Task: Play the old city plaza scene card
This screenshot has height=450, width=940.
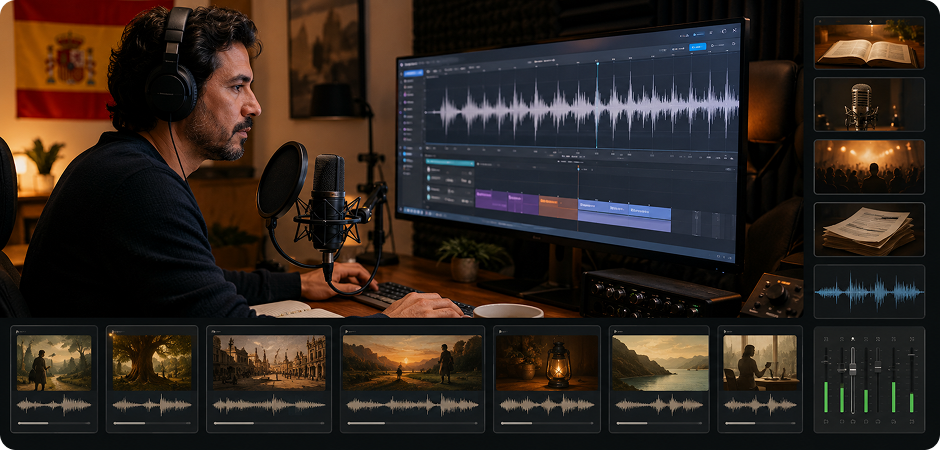Action: coord(213,331)
